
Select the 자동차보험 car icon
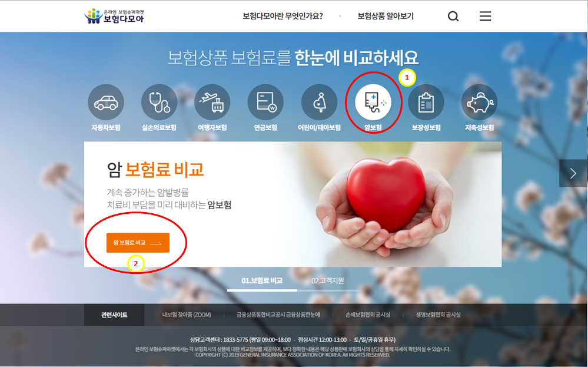[106, 103]
